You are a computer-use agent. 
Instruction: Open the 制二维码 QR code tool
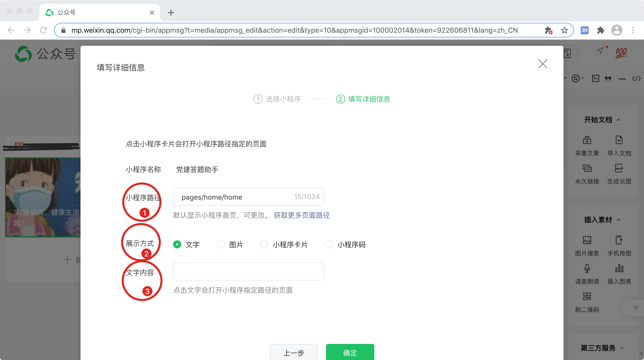pos(587,296)
